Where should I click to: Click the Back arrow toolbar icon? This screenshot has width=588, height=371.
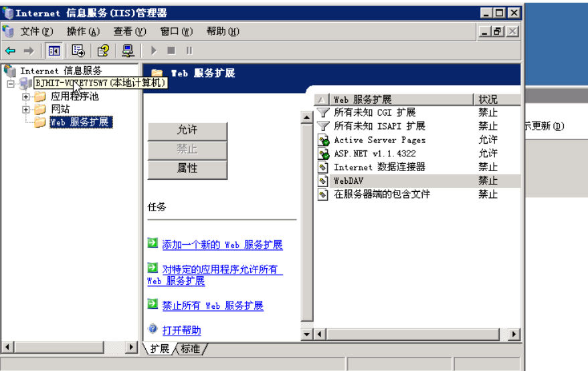coord(11,51)
